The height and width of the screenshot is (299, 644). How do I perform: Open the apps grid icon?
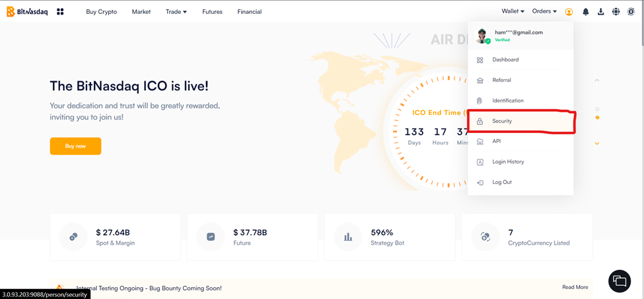point(60,11)
